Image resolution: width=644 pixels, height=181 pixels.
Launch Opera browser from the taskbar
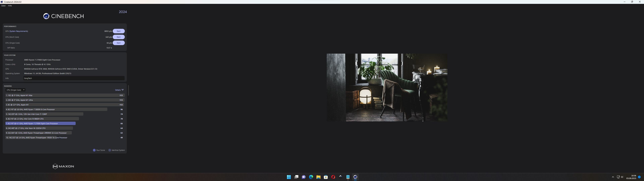(x=333, y=177)
